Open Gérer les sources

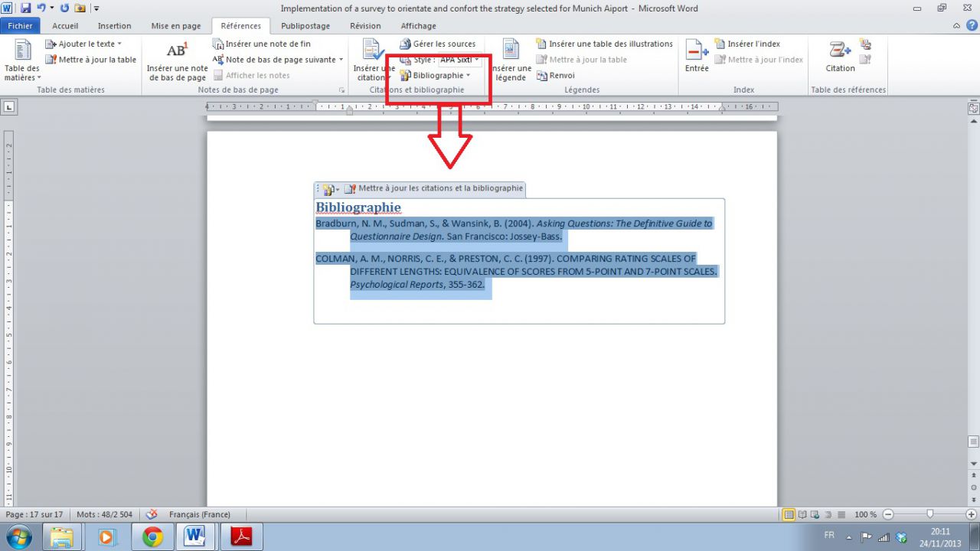[x=437, y=44]
